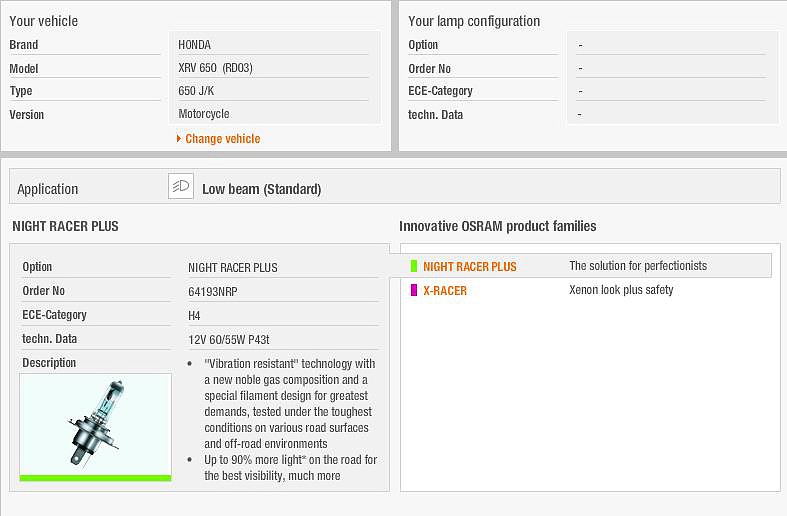Click the HONDA brand value
787x516 pixels.
click(194, 45)
